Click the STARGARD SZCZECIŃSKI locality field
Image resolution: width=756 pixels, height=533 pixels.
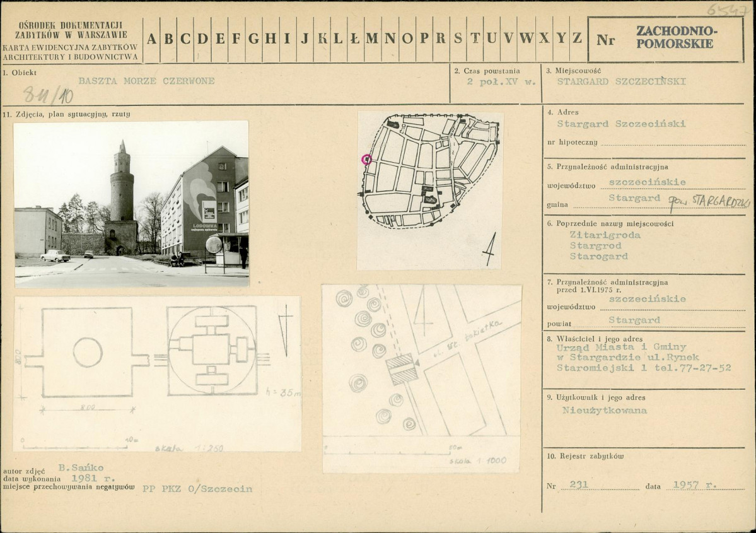click(x=621, y=81)
